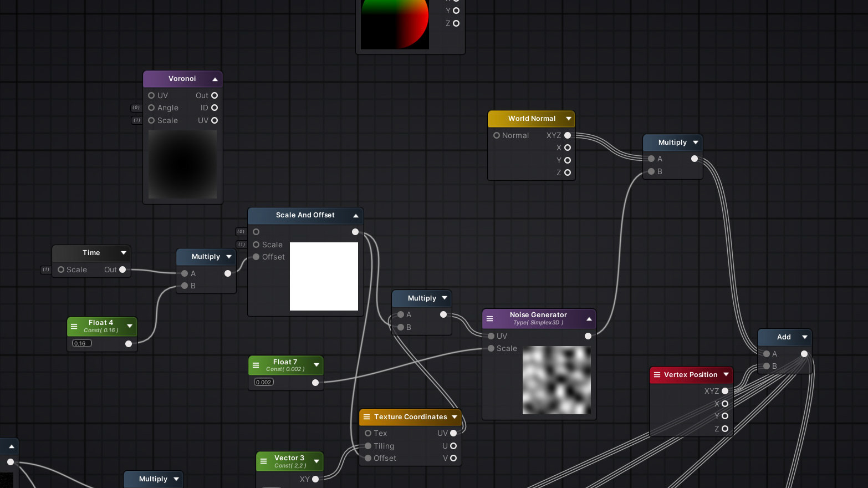Click the Scale And Offset output port
Screen dimensions: 868x488
coord(355,232)
